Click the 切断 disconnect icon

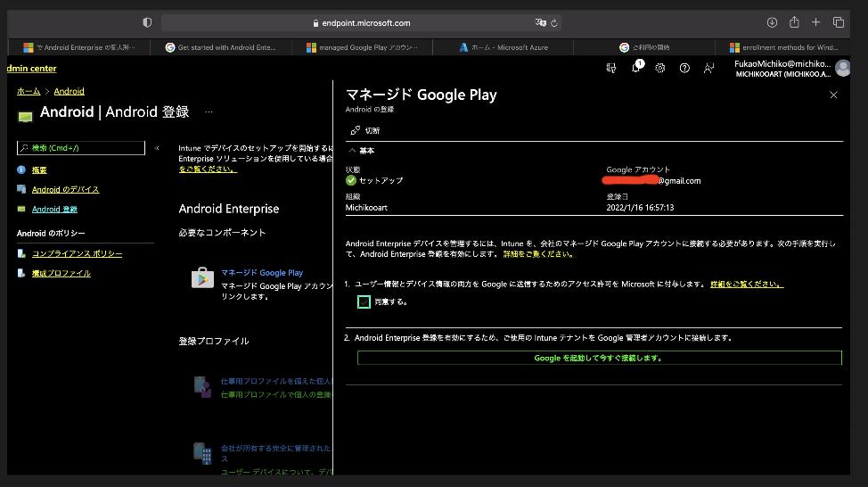click(x=356, y=131)
